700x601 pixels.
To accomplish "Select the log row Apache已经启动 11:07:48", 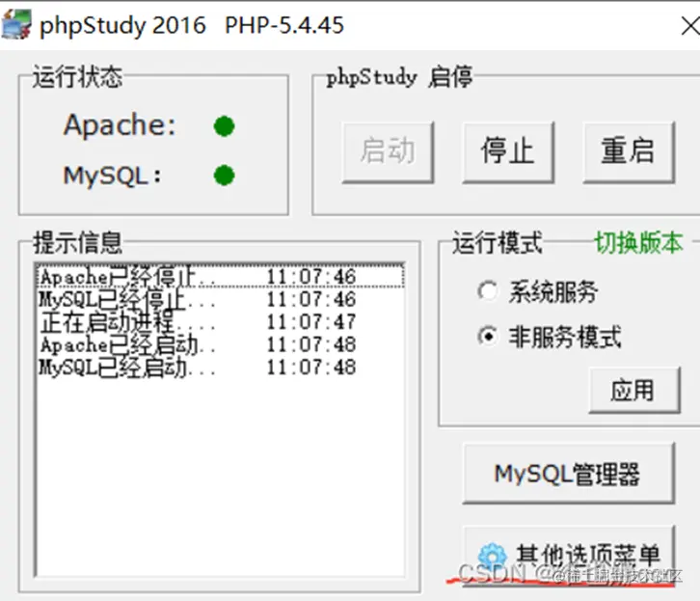I will point(220,344).
